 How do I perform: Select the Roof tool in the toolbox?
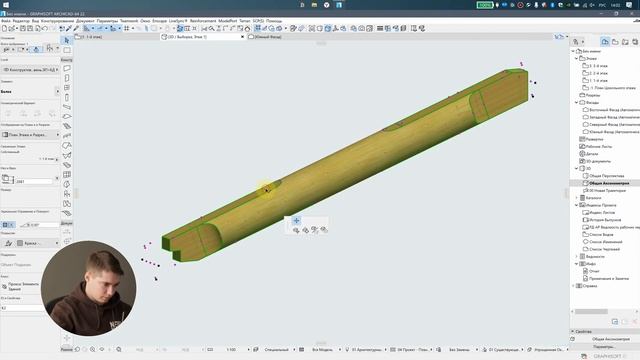(67, 146)
